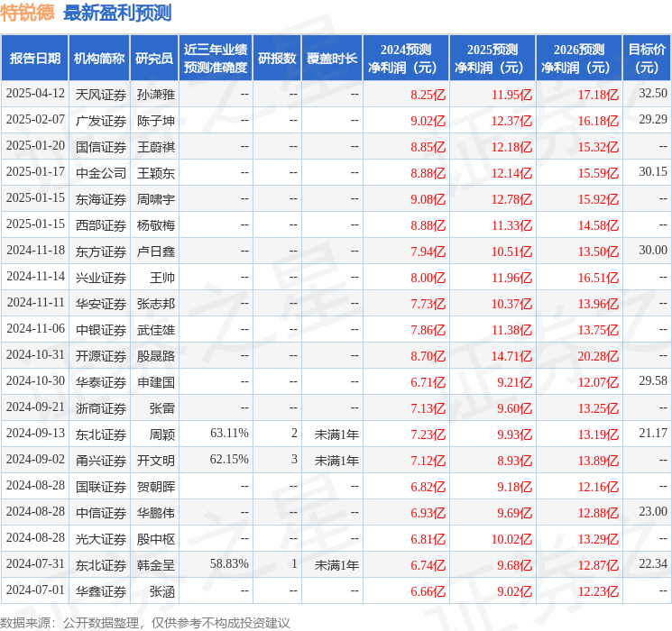Select the 报告日期 column header
Viewport: 672px width, 631px height.
coord(34,59)
